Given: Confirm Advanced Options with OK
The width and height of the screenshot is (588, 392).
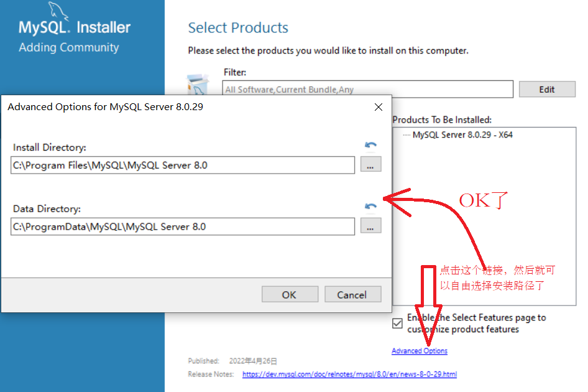Looking at the screenshot, I should (290, 294).
